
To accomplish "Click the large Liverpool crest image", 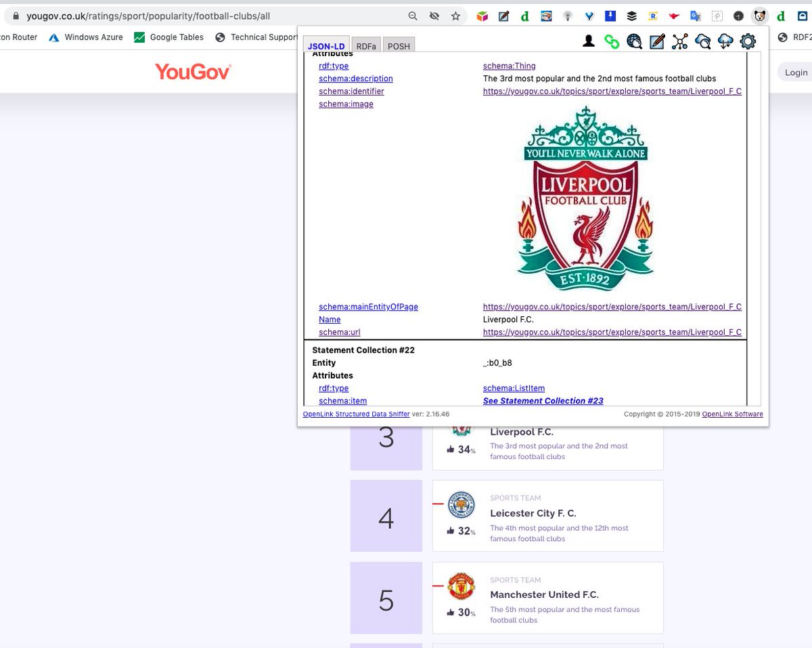I will [x=586, y=199].
